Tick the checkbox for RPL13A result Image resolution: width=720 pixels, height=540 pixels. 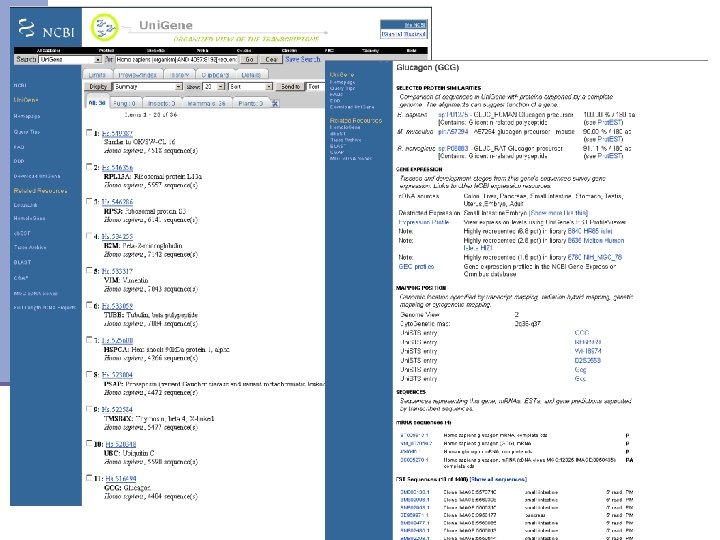[89, 167]
